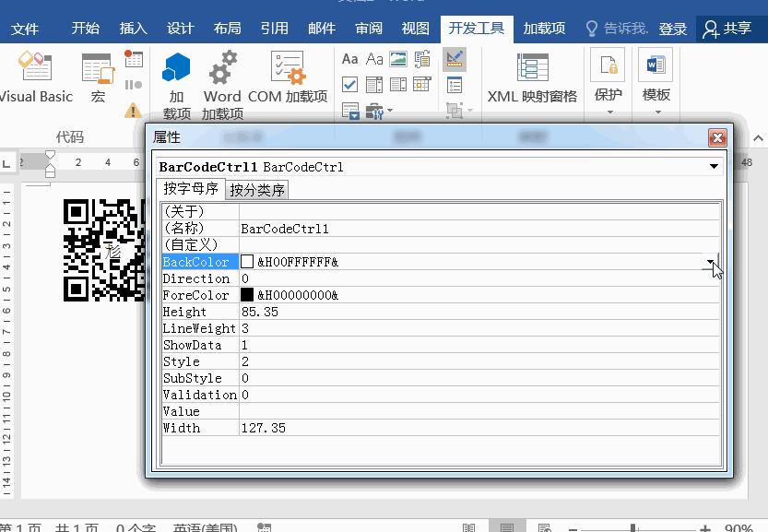The height and width of the screenshot is (532, 768).
Task: Click the ShowData property row
Action: coord(441,345)
